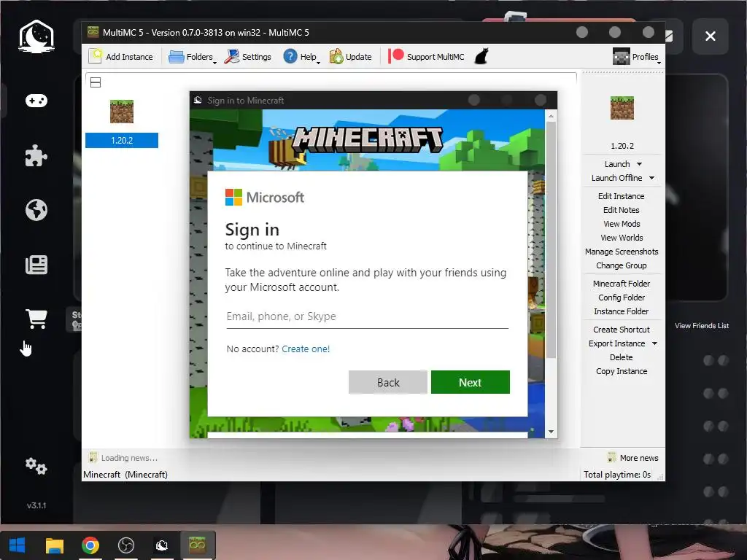
Task: Open the Config Folder
Action: [x=622, y=297]
